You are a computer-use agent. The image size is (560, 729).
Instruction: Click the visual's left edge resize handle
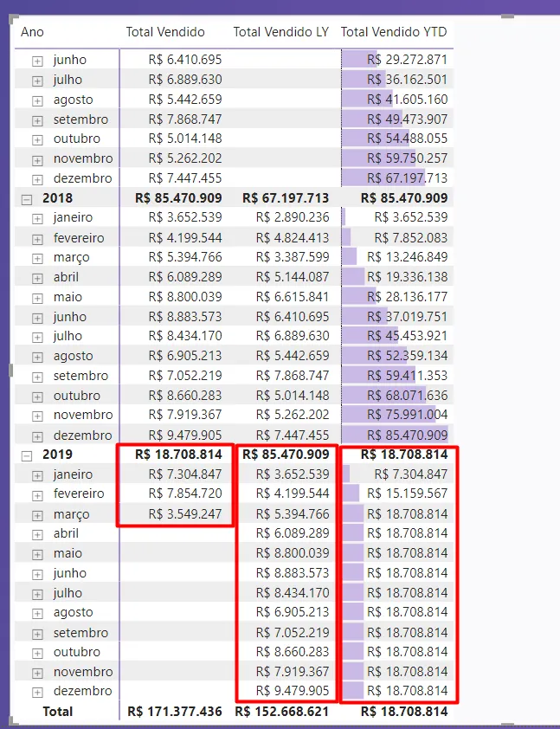(11, 371)
